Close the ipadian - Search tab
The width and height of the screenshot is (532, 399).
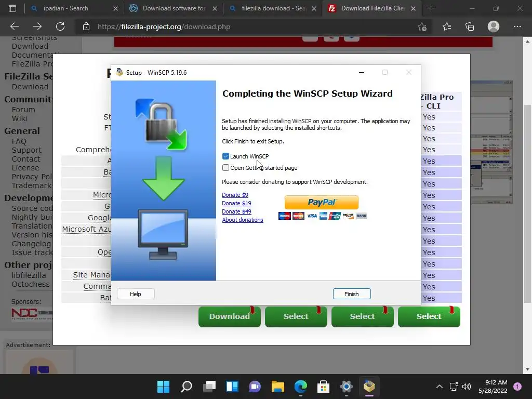[115, 8]
